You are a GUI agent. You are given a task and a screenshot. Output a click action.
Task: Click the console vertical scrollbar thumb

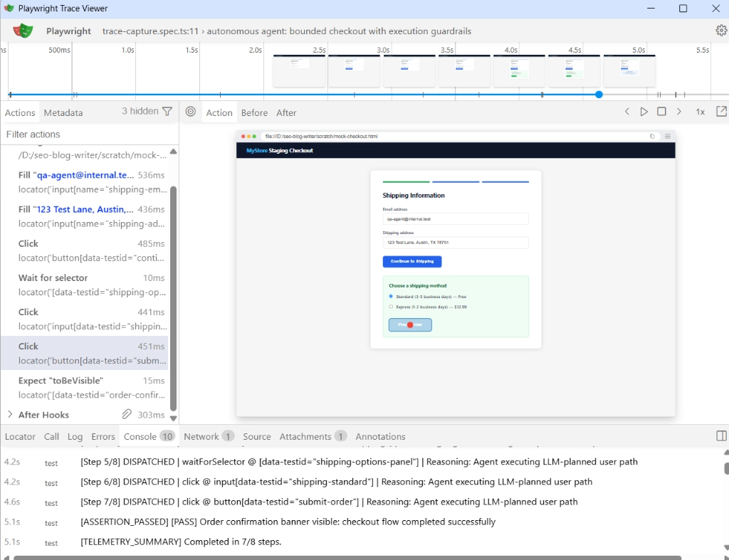click(x=726, y=468)
